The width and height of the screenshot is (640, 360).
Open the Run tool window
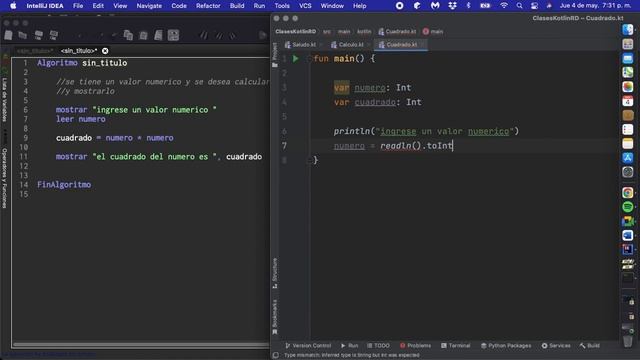coord(349,345)
